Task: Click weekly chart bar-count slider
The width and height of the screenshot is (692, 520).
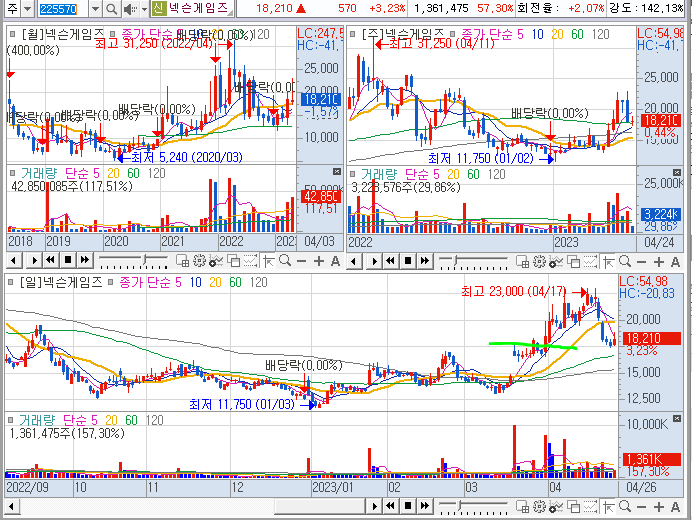Action: (x=473, y=262)
